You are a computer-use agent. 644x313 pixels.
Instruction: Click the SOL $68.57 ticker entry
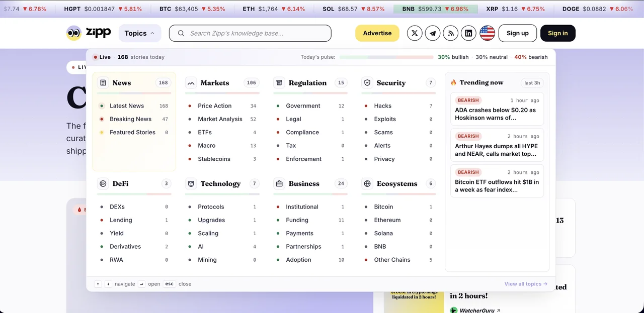pyautogui.click(x=354, y=9)
